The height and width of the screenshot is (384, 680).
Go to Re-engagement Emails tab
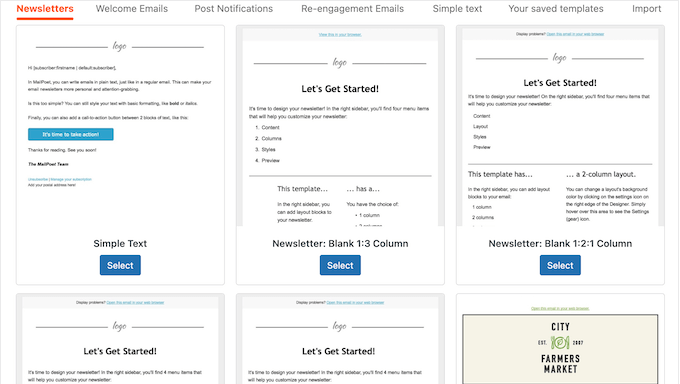353,9
